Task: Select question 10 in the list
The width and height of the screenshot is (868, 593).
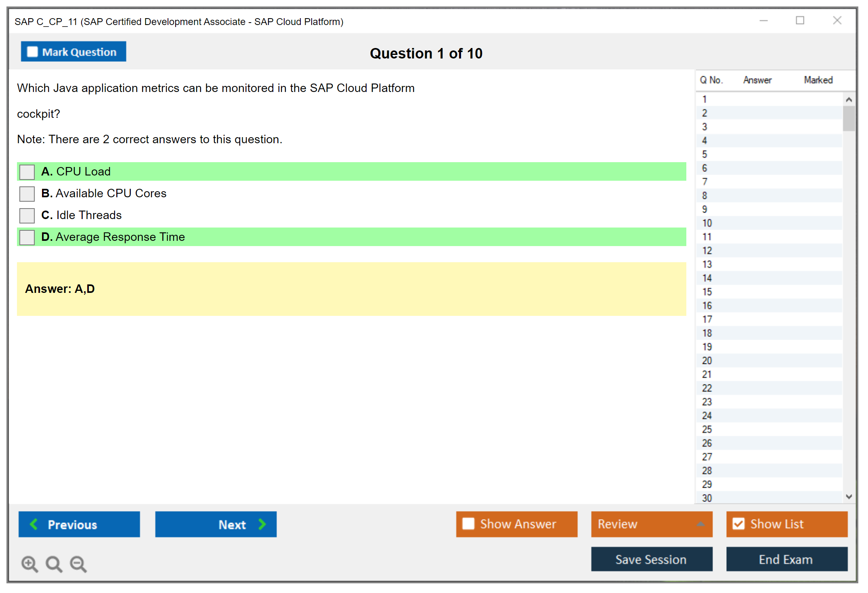Action: [x=707, y=223]
